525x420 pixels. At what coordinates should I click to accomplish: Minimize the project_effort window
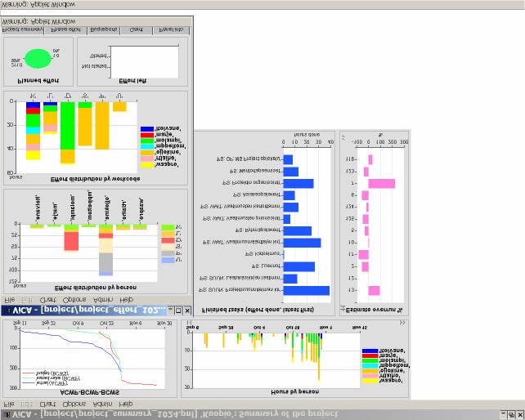point(171,311)
